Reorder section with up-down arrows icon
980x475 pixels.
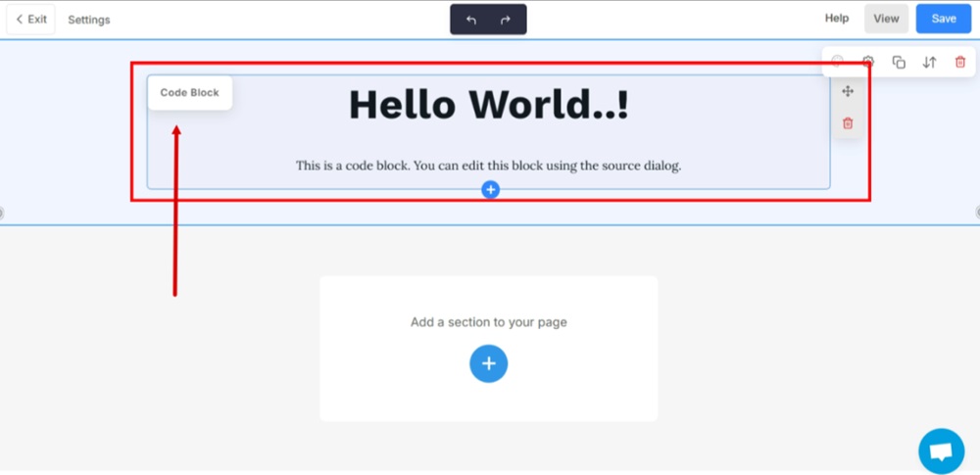tap(929, 62)
